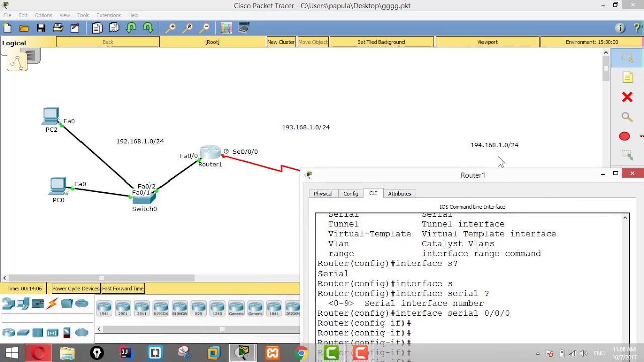Viewport: 644px width, 362px height.
Task: Click Fast Forward Time button
Action: [123, 289]
